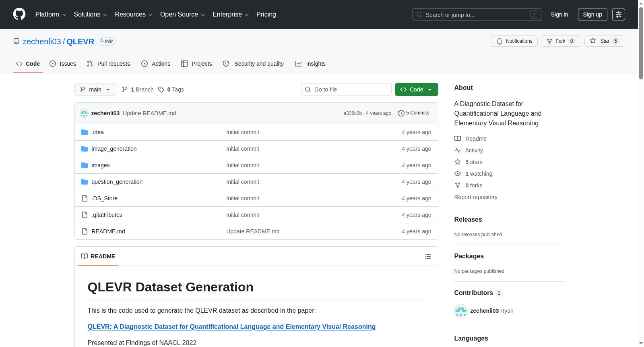
Task: Open the question_generation folder
Action: point(117,182)
